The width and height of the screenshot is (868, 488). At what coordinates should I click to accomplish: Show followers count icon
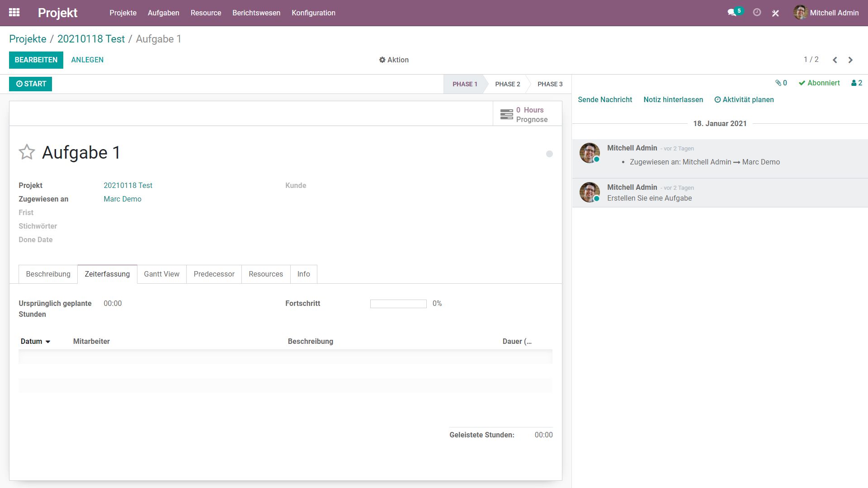point(856,83)
